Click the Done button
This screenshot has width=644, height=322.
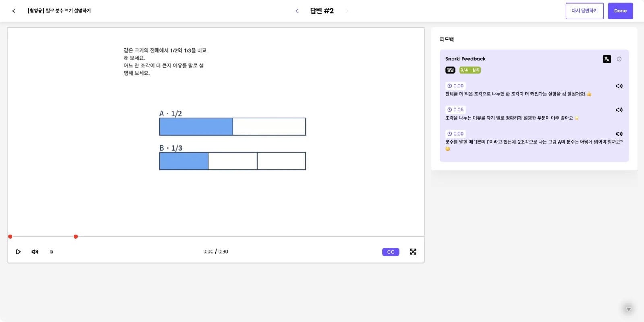coord(620,11)
